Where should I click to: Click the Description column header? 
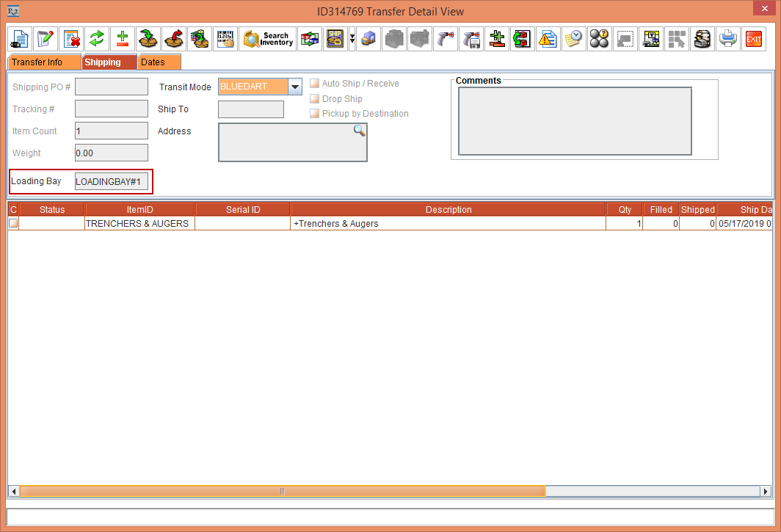[448, 210]
